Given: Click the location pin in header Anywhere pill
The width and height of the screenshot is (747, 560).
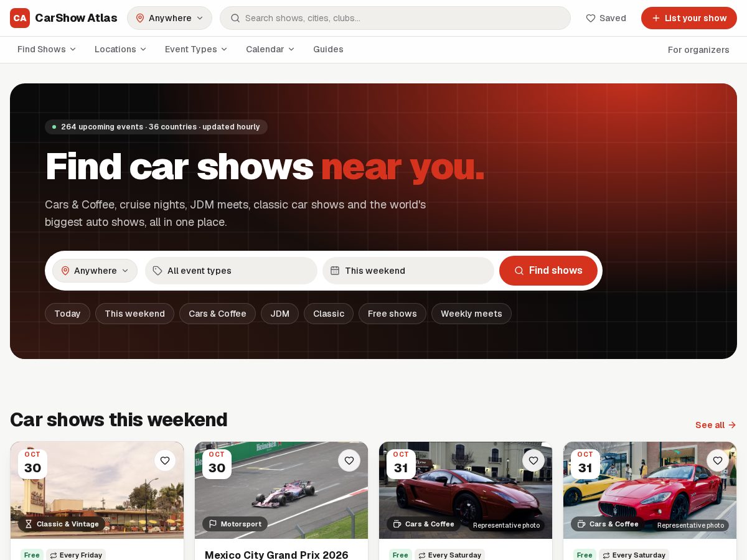Looking at the screenshot, I should (x=140, y=18).
